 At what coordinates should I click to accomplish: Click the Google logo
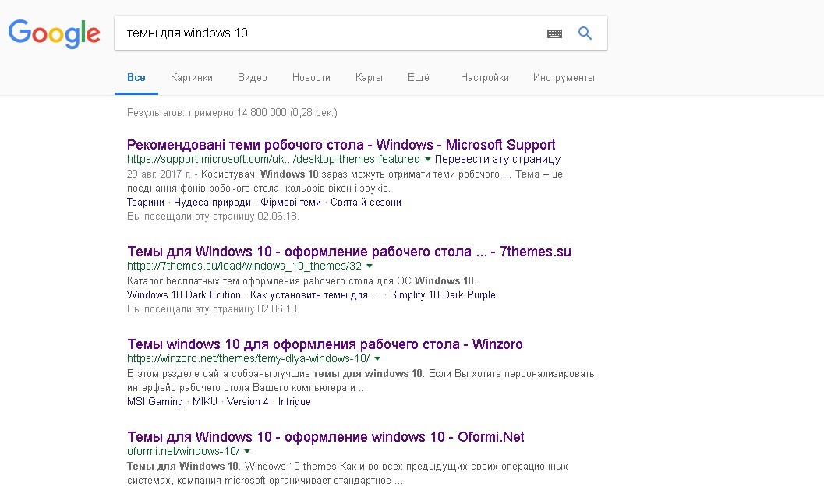54,33
